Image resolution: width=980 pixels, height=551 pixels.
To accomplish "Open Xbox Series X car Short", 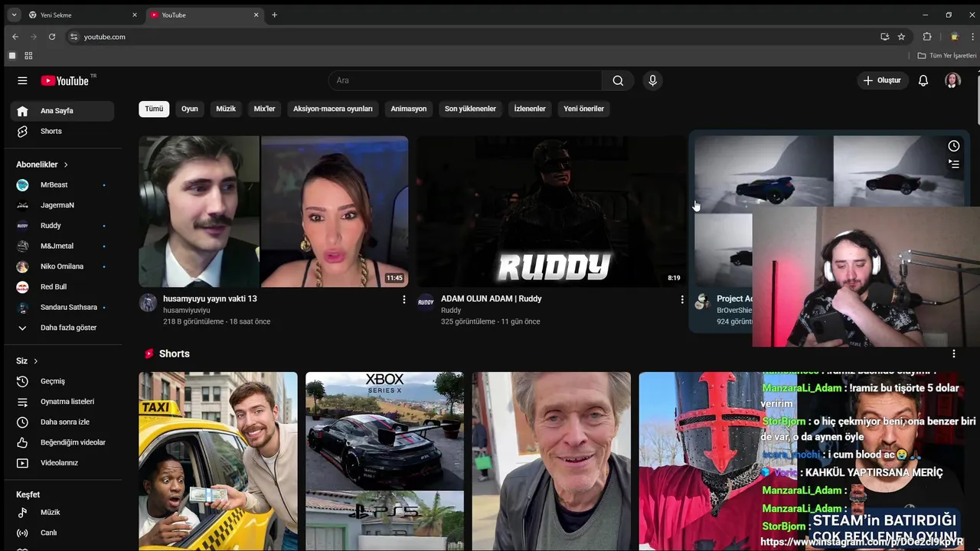I will point(384,461).
